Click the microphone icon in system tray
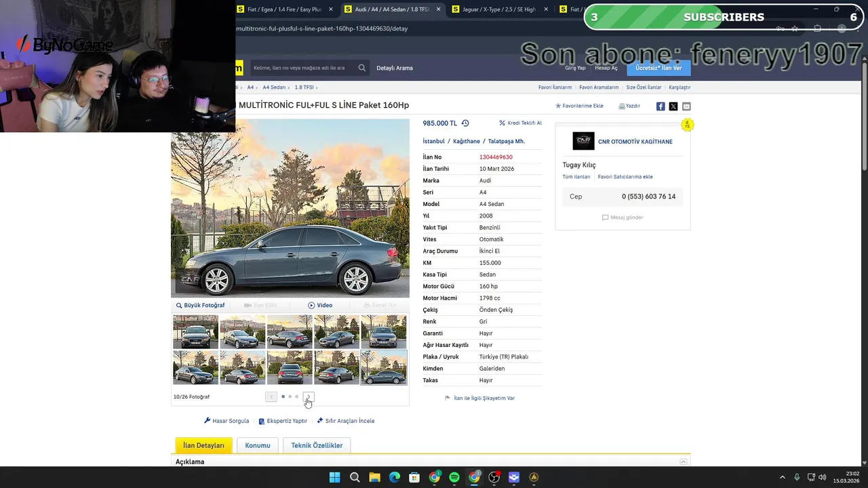This screenshot has height=488, width=868. 797,477
